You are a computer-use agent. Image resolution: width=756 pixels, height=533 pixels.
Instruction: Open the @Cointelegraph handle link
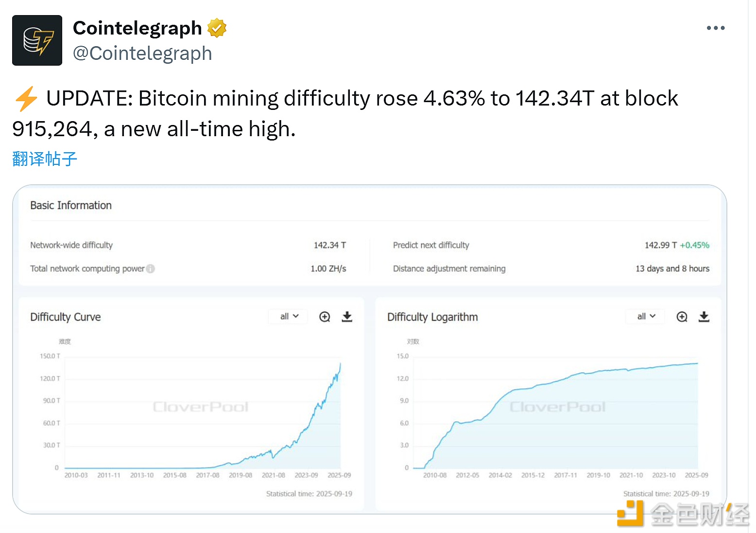coord(142,53)
